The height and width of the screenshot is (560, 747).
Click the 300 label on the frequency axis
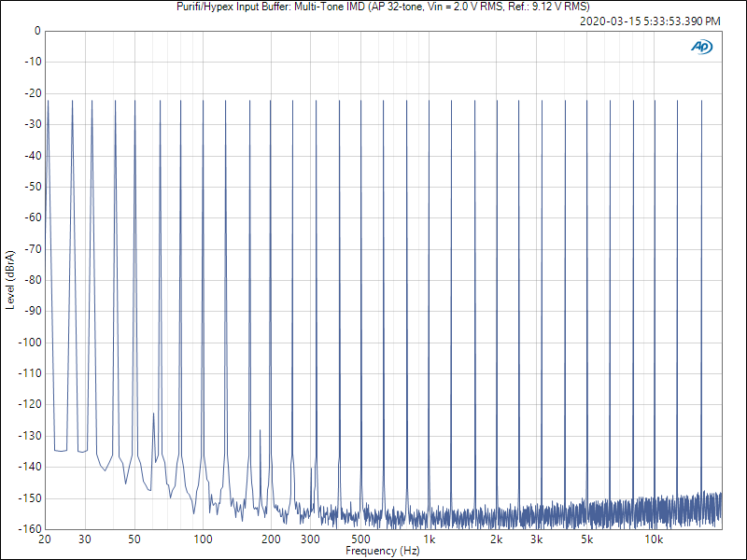click(x=311, y=539)
